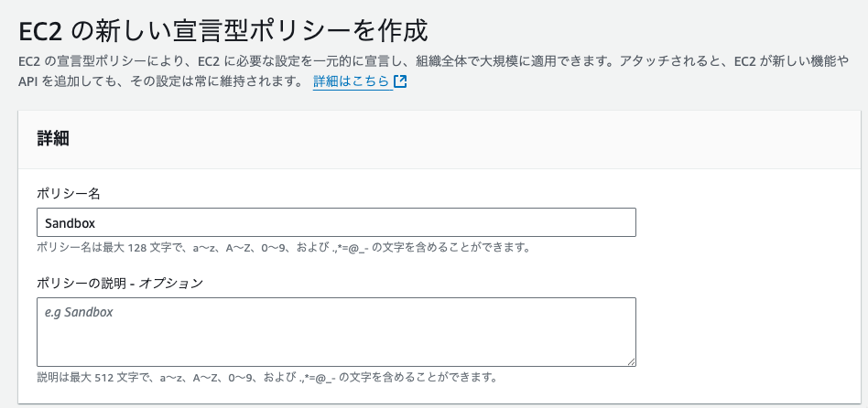Click the italic オプション text in the label
This screenshot has width=868, height=408.
point(171,283)
